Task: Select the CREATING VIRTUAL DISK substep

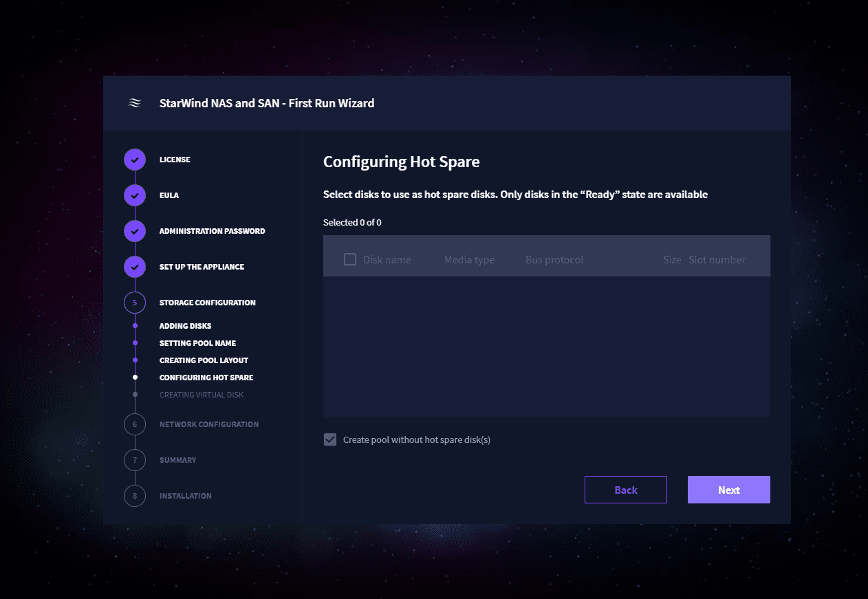Action: coord(202,395)
